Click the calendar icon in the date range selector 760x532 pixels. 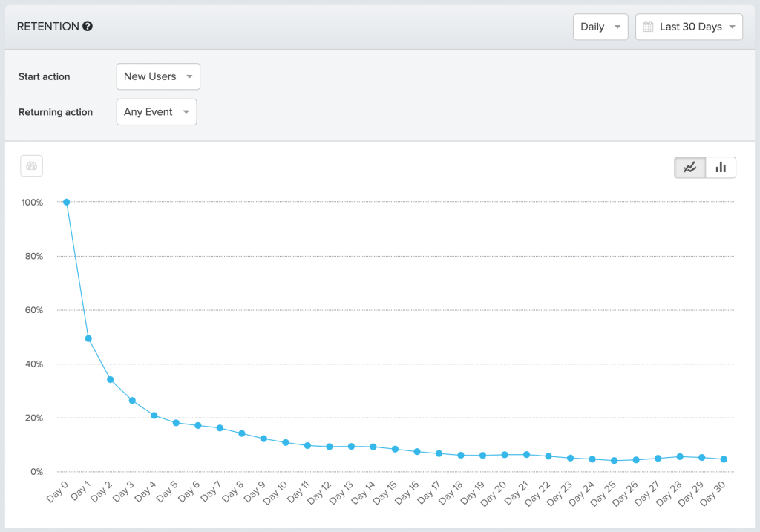[x=648, y=27]
